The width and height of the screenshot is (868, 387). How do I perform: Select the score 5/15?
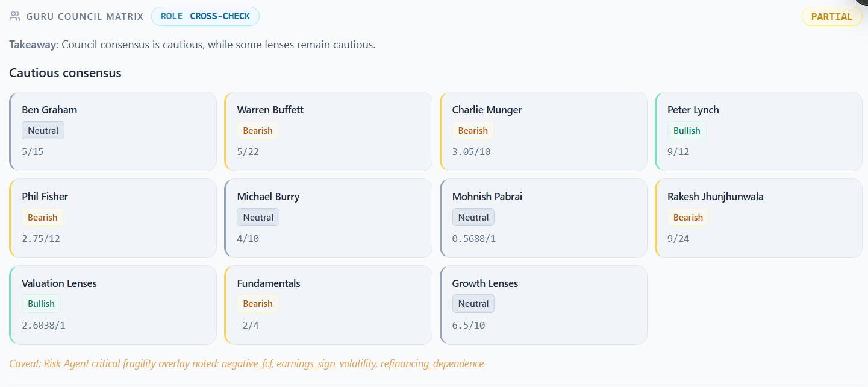point(33,152)
